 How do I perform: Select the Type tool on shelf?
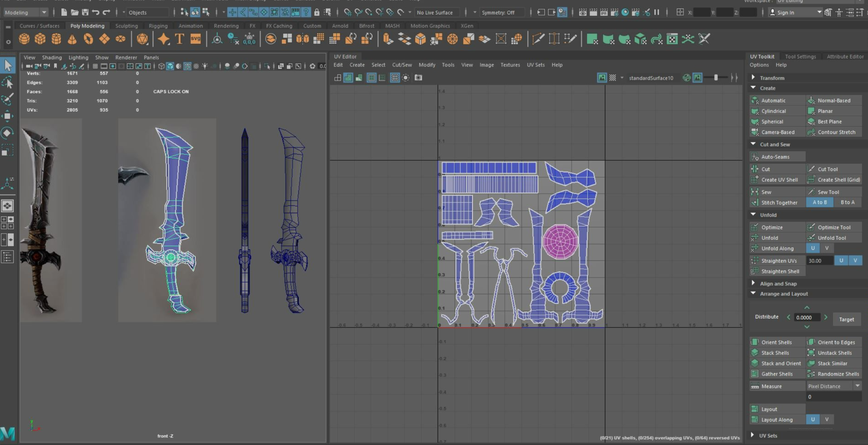[179, 39]
